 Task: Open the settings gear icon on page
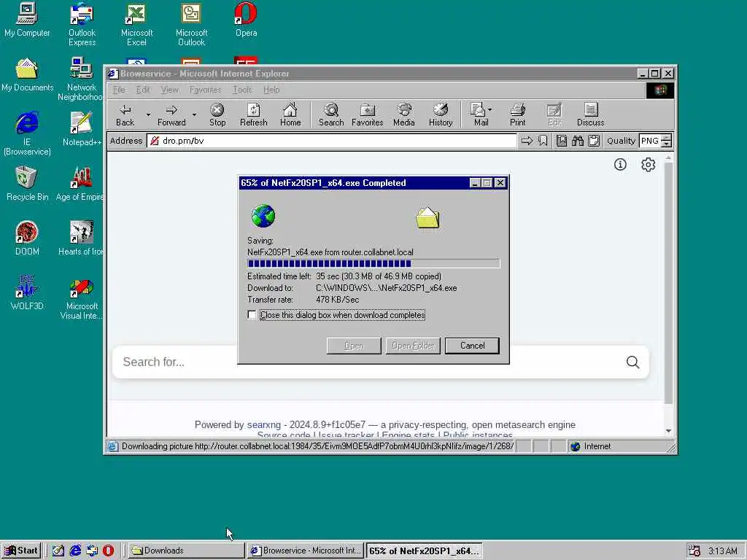pos(648,165)
